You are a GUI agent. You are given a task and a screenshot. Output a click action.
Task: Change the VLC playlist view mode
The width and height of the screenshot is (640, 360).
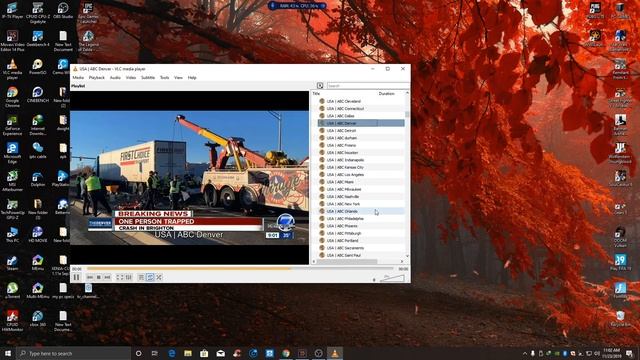click(320, 86)
